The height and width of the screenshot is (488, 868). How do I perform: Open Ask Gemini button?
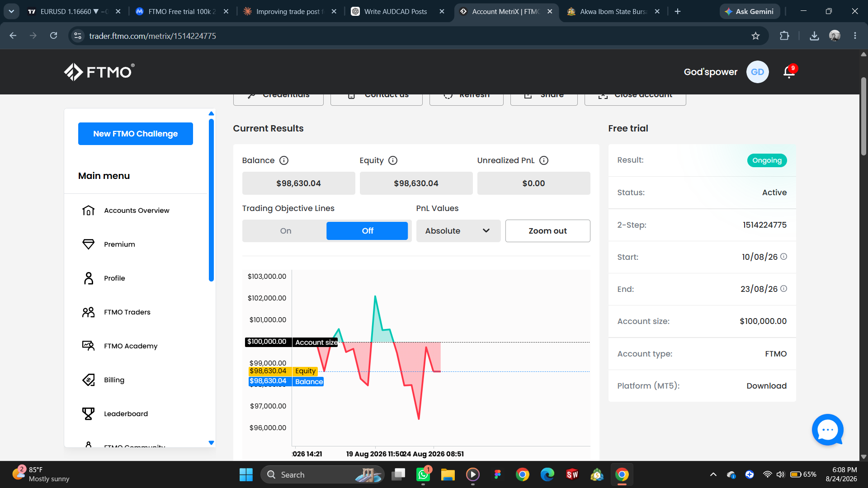click(x=750, y=11)
